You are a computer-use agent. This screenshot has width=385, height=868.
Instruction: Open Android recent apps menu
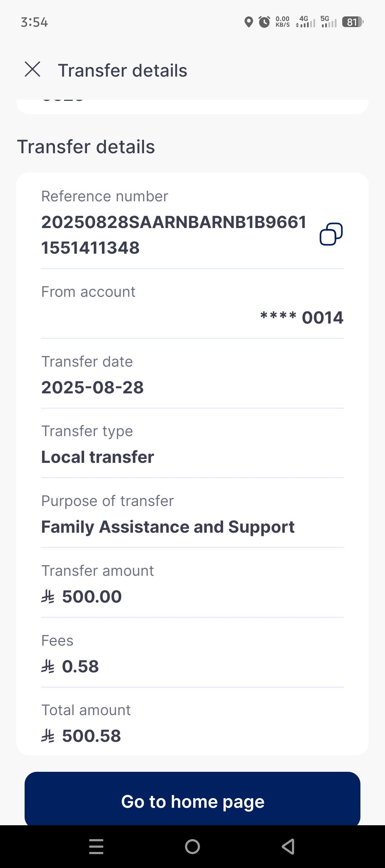[x=96, y=846]
